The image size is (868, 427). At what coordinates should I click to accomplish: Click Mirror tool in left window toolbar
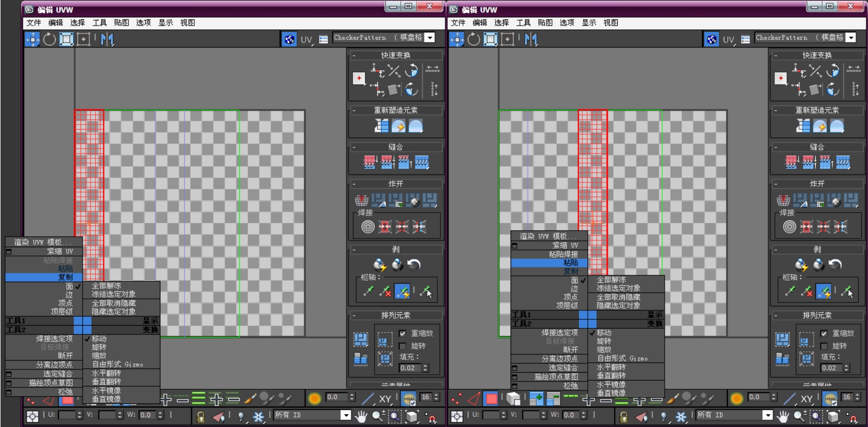[107, 39]
